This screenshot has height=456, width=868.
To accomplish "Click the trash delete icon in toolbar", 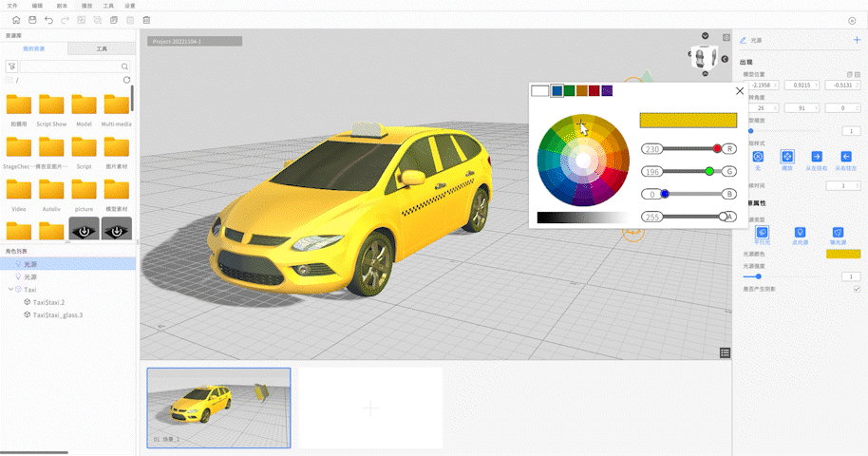I will click(145, 20).
